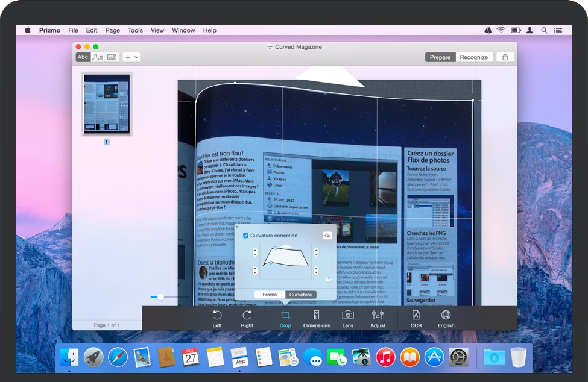Click the share icon in the toolbar
Image resolution: width=588 pixels, height=382 pixels.
pyautogui.click(x=505, y=57)
